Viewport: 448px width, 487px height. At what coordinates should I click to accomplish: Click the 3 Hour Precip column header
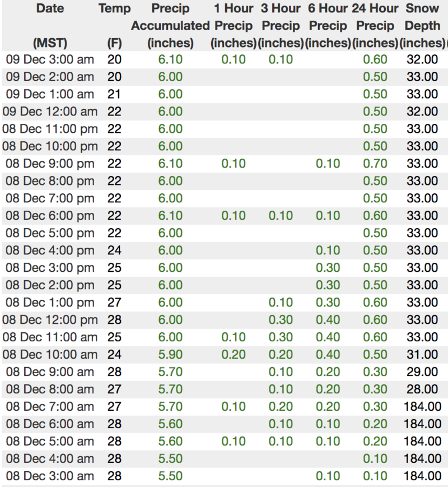(281, 26)
